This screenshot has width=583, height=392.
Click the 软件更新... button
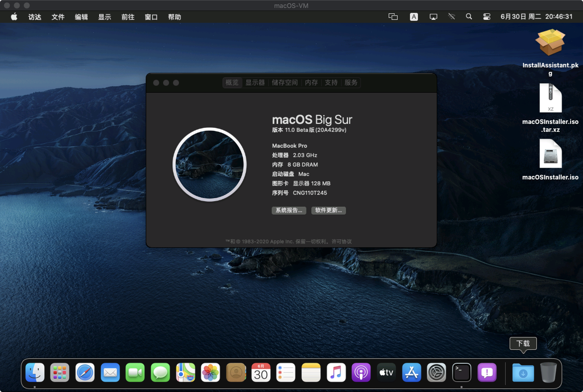328,210
